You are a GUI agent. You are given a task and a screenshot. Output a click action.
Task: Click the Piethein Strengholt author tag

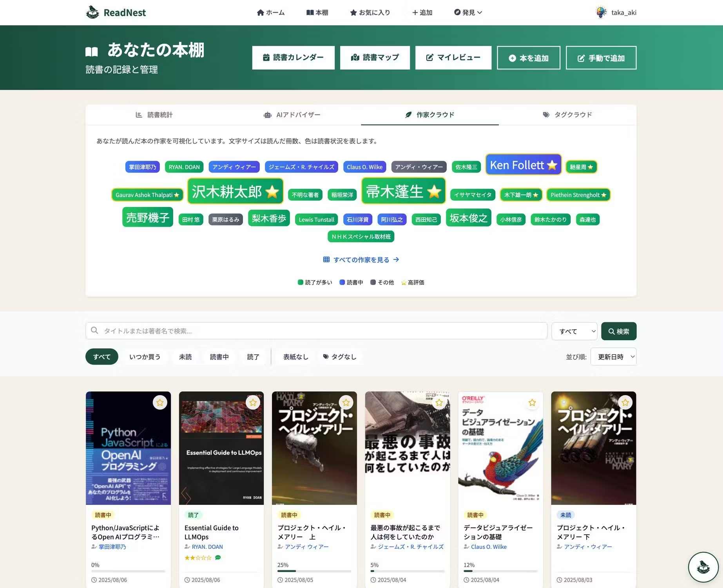(578, 195)
